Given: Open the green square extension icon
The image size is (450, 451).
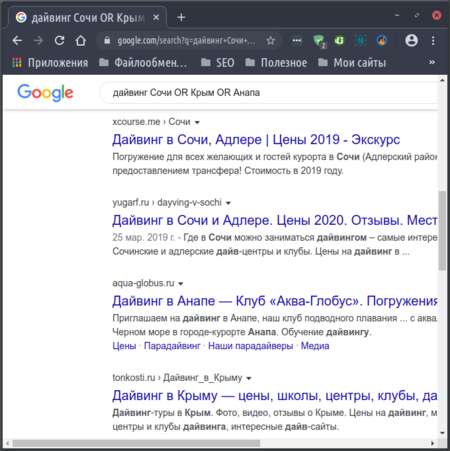Looking at the screenshot, I should pos(339,41).
